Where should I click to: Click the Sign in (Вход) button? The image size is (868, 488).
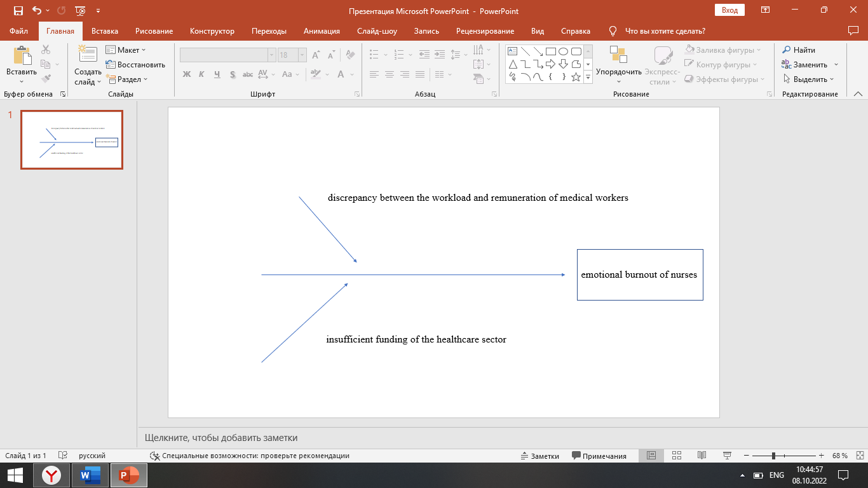pos(729,10)
